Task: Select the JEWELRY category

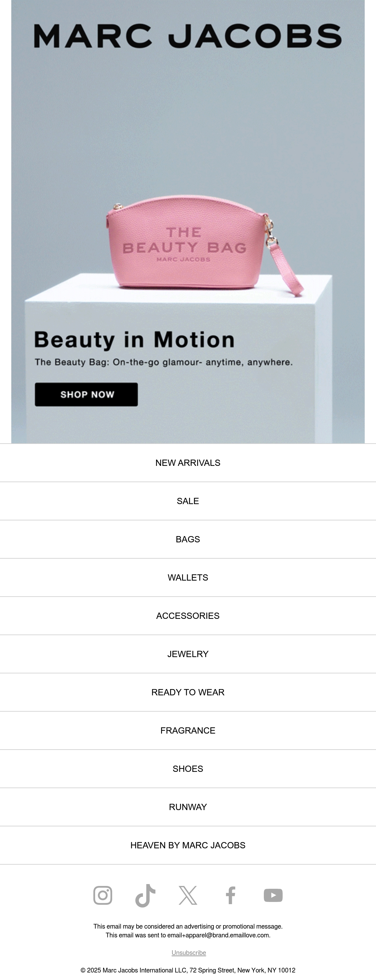Action: pos(188,654)
